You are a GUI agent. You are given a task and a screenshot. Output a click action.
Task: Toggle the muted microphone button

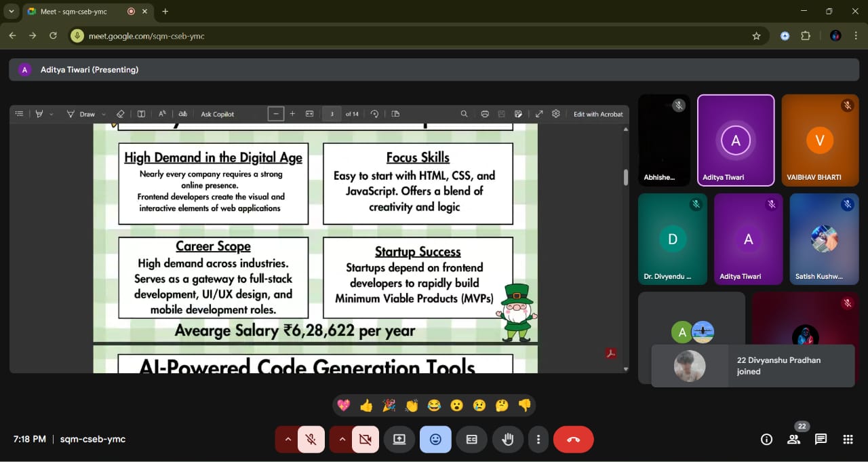pyautogui.click(x=311, y=440)
